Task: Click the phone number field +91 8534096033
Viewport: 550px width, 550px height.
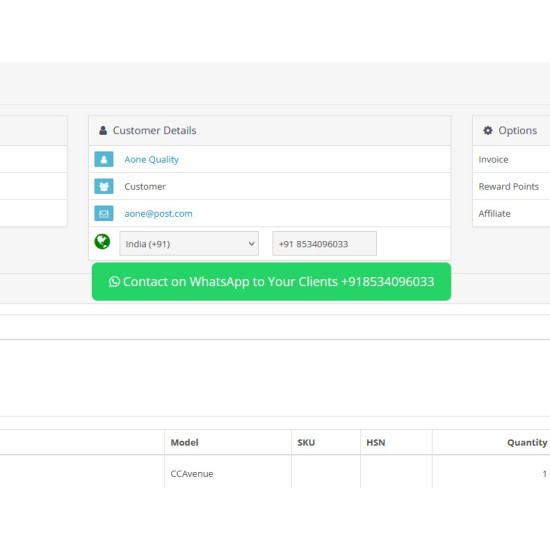Action: tap(324, 243)
